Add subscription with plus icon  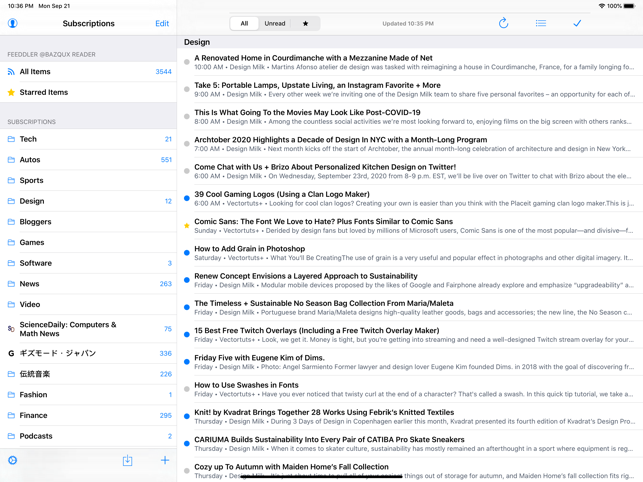pos(165,460)
